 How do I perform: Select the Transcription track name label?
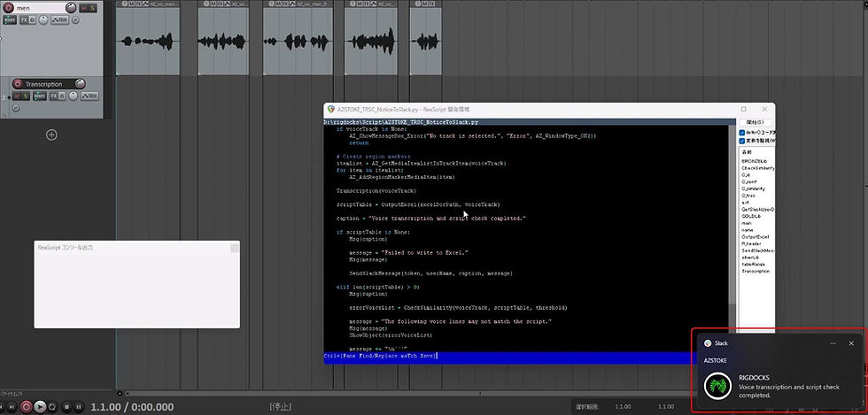pyautogui.click(x=43, y=84)
